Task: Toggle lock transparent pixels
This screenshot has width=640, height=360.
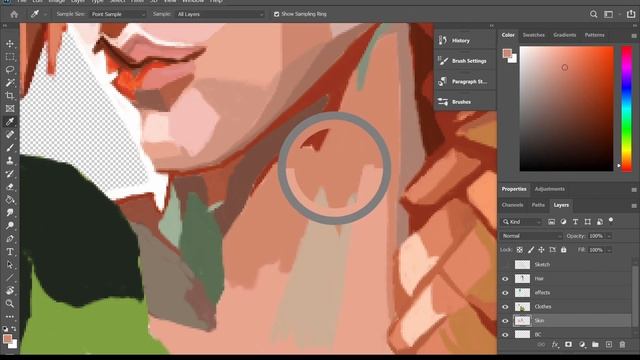Action: pos(520,250)
